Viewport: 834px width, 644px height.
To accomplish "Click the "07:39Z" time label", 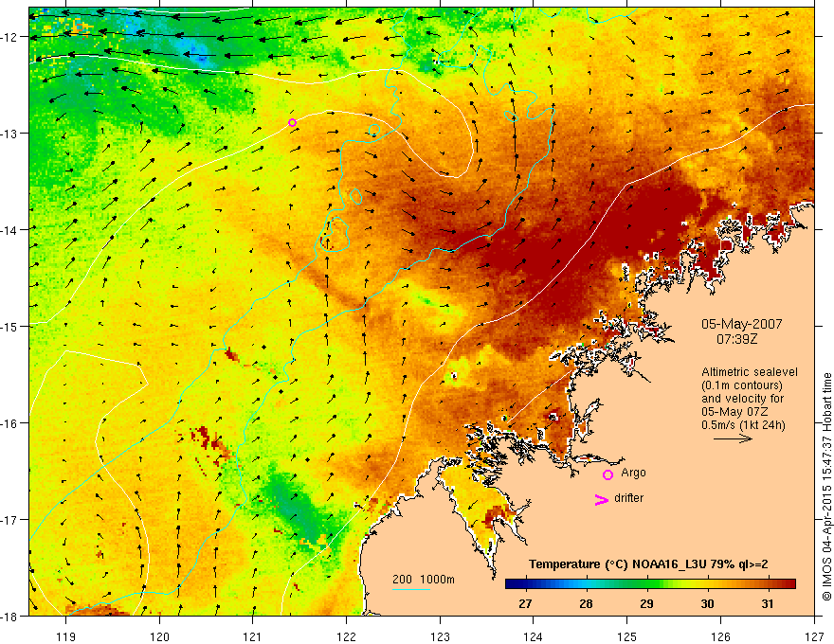I will pos(736,339).
